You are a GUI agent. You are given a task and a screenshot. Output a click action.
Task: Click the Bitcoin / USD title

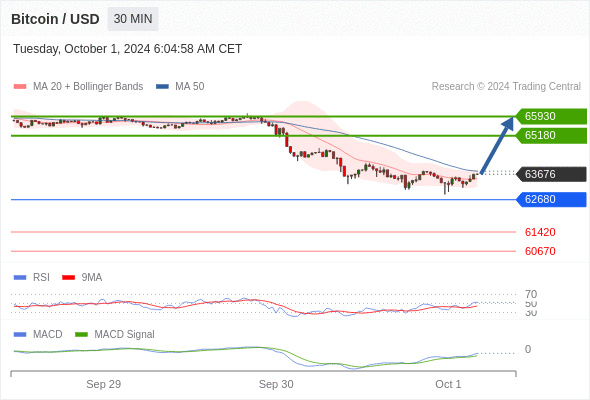(x=55, y=19)
